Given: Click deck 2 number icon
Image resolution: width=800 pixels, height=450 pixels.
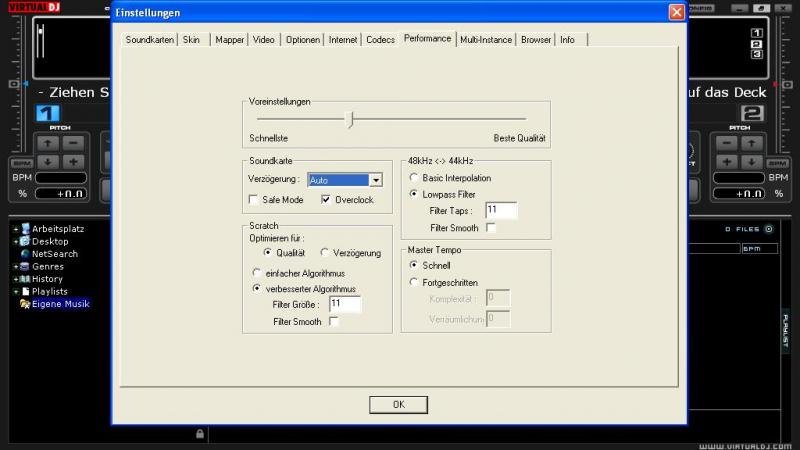Looking at the screenshot, I should point(752,113).
